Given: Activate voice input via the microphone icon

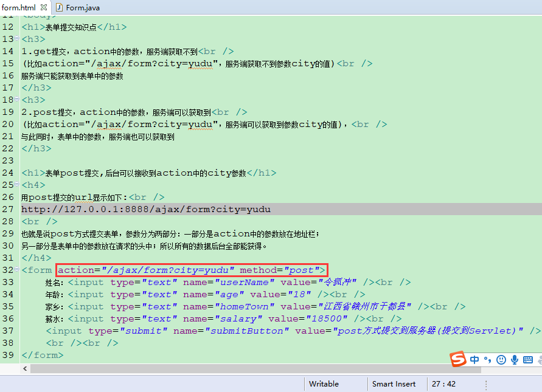Looking at the screenshot, I should tap(515, 360).
